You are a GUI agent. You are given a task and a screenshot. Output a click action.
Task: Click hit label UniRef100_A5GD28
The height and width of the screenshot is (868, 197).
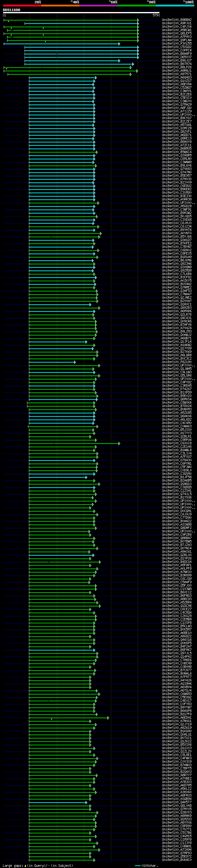177,206
